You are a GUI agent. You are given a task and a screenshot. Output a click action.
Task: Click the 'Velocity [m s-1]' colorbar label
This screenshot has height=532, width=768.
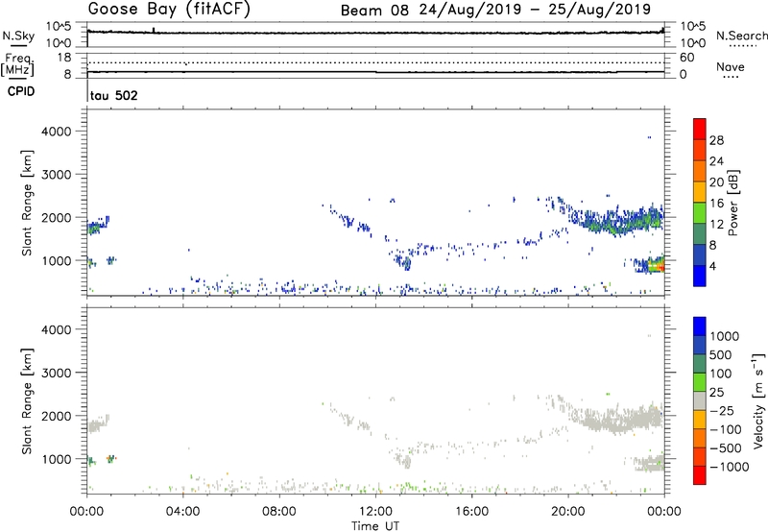758,400
